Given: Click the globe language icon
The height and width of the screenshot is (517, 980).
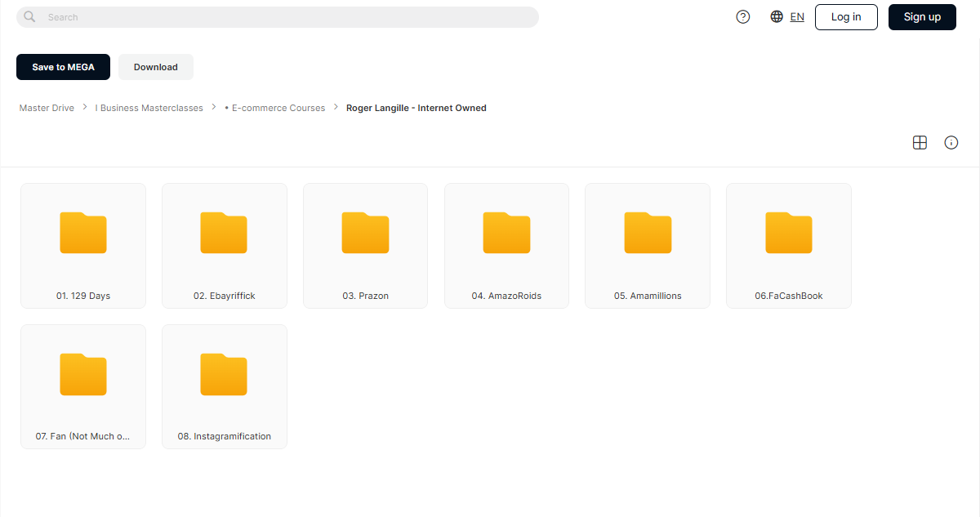Looking at the screenshot, I should 777,17.
